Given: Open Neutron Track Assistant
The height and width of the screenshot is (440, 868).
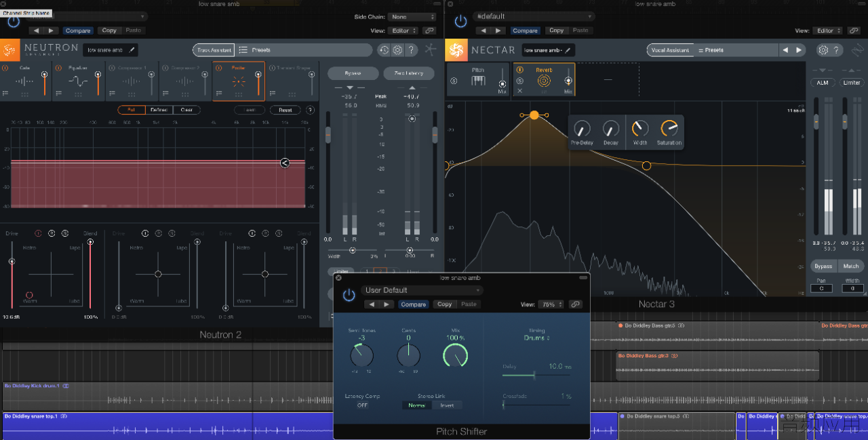Looking at the screenshot, I should pyautogui.click(x=214, y=50).
